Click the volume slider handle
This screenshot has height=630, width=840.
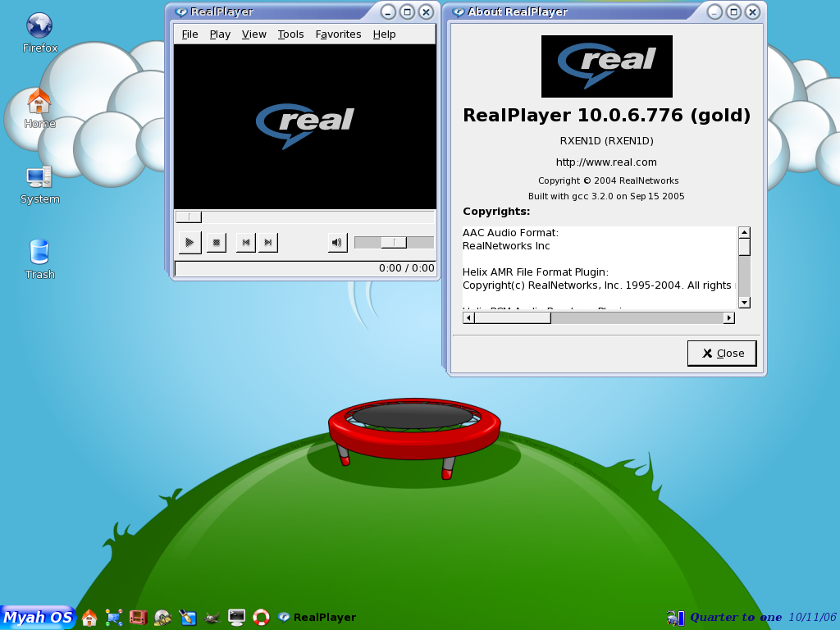point(394,243)
